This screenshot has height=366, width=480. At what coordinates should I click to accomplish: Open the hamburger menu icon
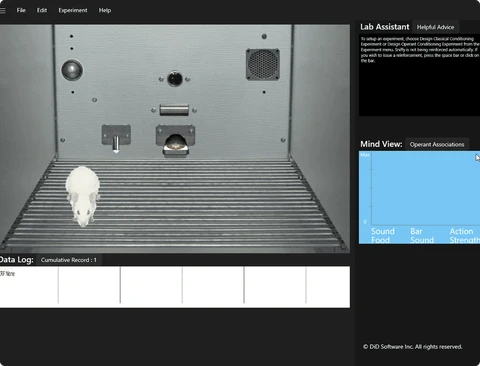2,10
